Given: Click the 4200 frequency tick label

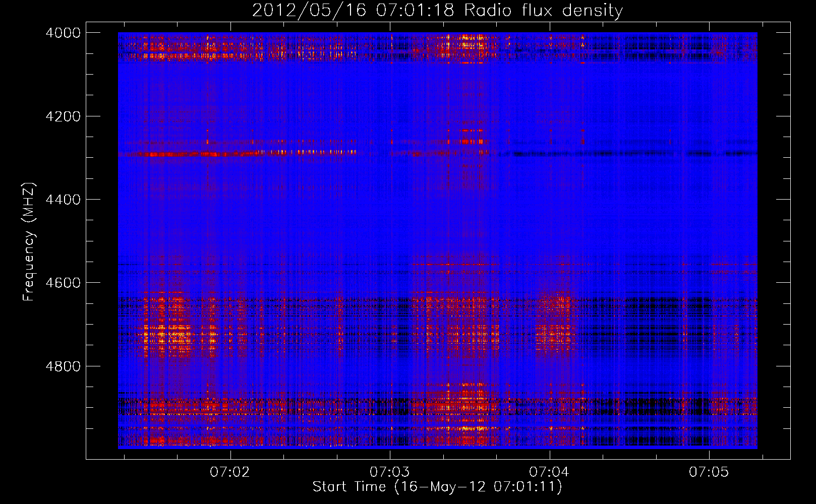Looking at the screenshot, I should pyautogui.click(x=63, y=116).
